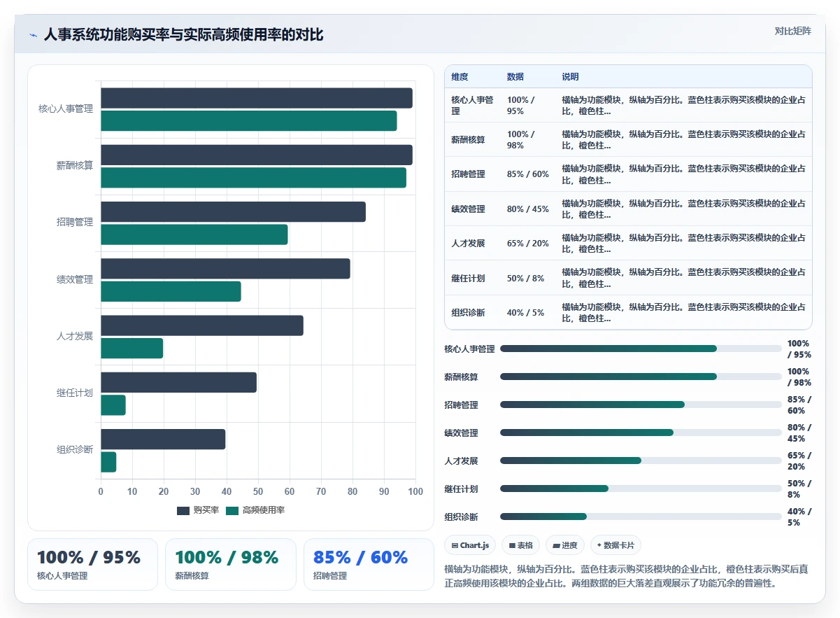Viewport: 840px width, 618px height.
Task: Click the 薪酬核算 progress bar
Action: point(641,377)
